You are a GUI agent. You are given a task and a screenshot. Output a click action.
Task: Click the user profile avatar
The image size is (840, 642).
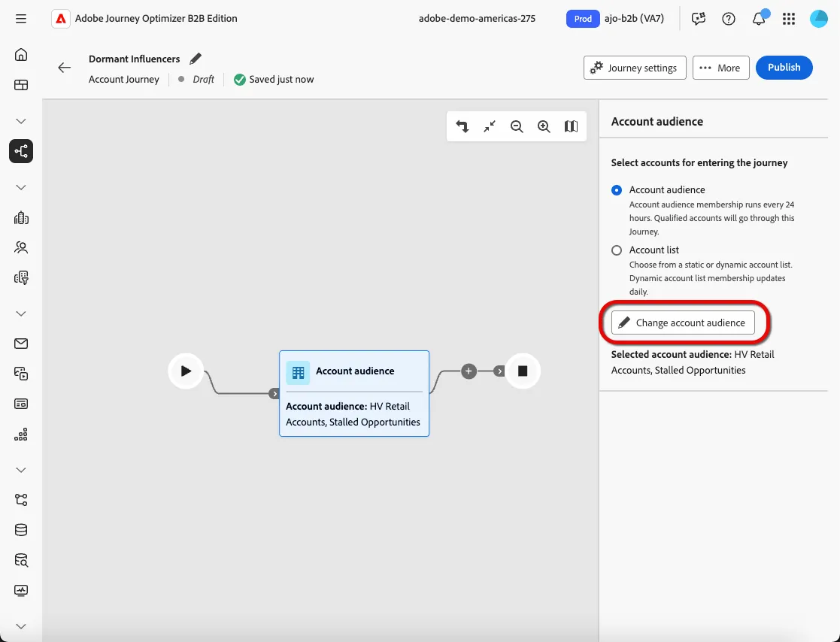pos(819,19)
